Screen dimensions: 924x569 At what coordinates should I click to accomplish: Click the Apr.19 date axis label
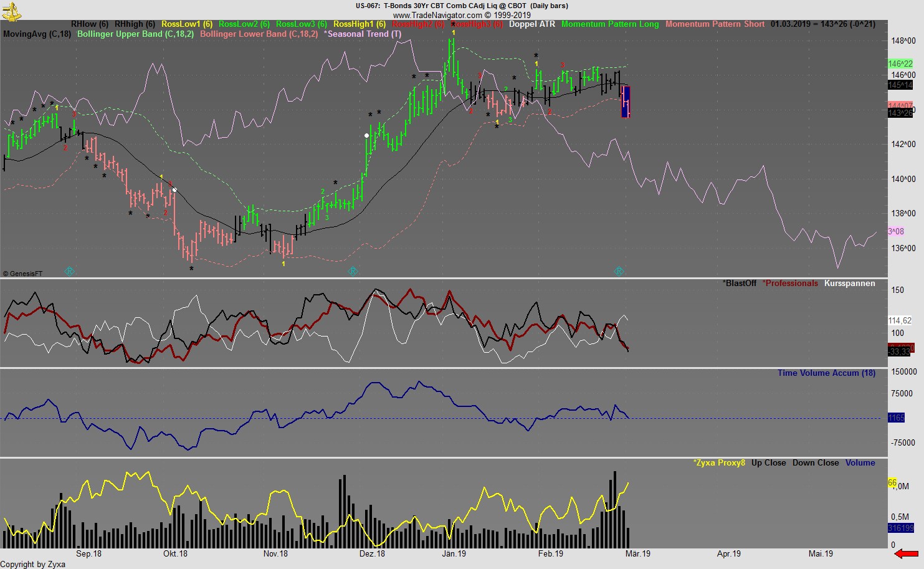728,554
